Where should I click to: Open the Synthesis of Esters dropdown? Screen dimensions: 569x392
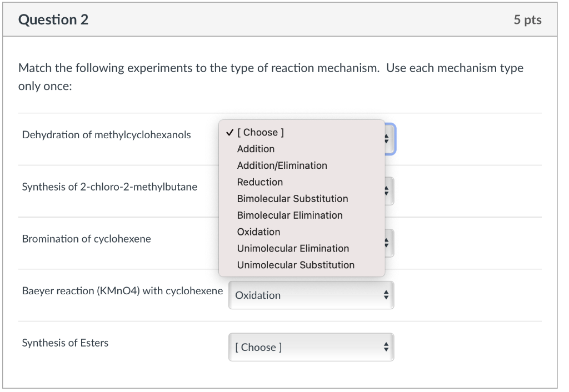click(311, 348)
